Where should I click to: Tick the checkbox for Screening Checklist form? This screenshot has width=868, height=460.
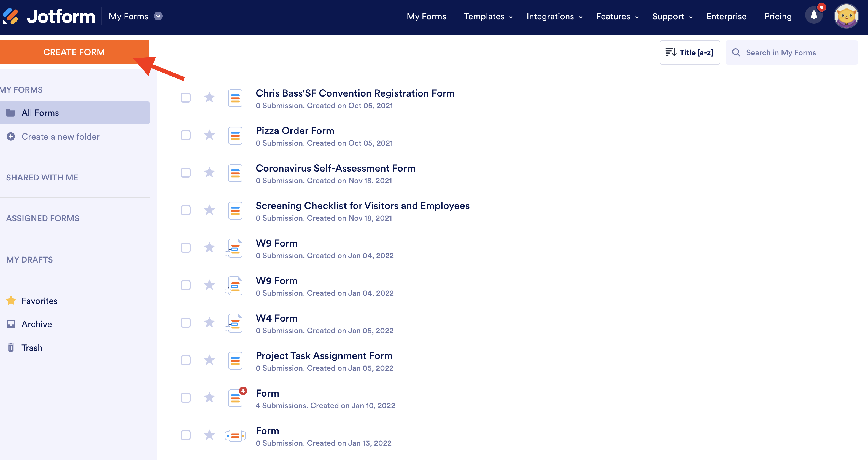[186, 210]
